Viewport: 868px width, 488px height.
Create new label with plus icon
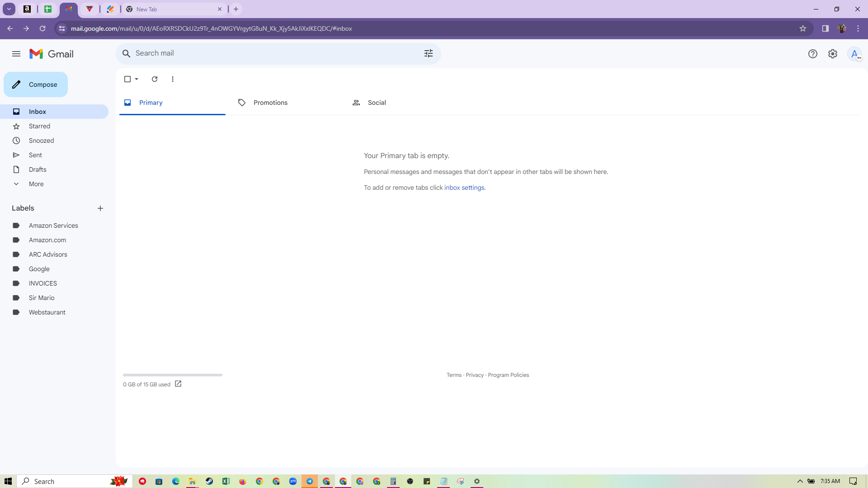[x=100, y=208]
